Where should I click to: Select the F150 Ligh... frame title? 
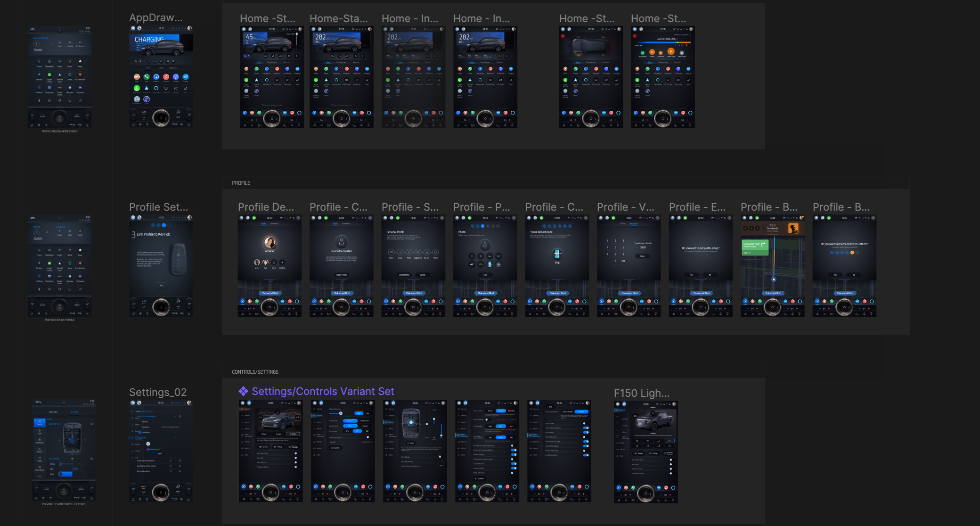[x=641, y=393]
